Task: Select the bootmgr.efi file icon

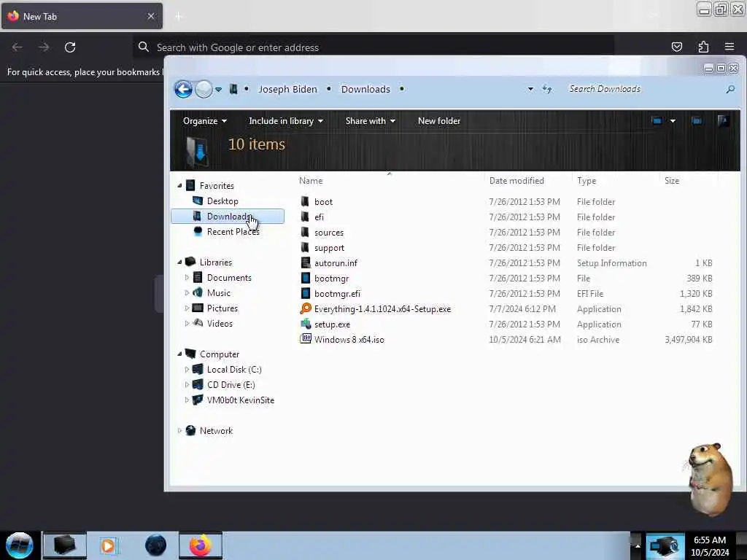Action: (x=306, y=293)
